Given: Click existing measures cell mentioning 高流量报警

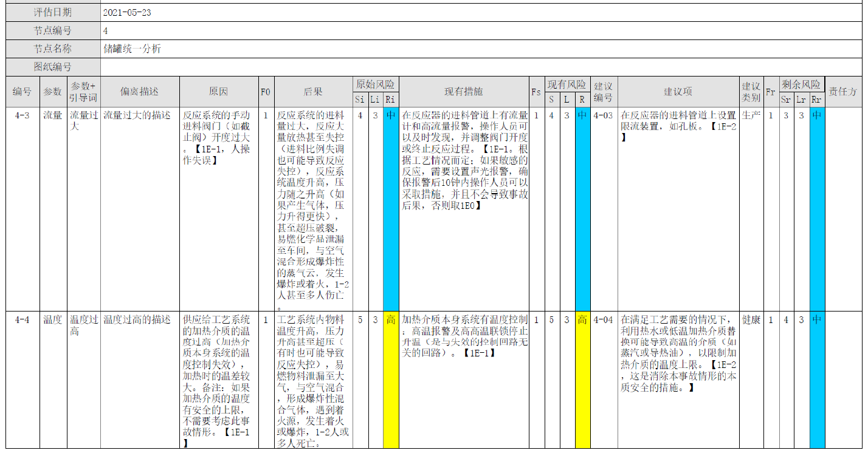Looking at the screenshot, I should (464, 209).
